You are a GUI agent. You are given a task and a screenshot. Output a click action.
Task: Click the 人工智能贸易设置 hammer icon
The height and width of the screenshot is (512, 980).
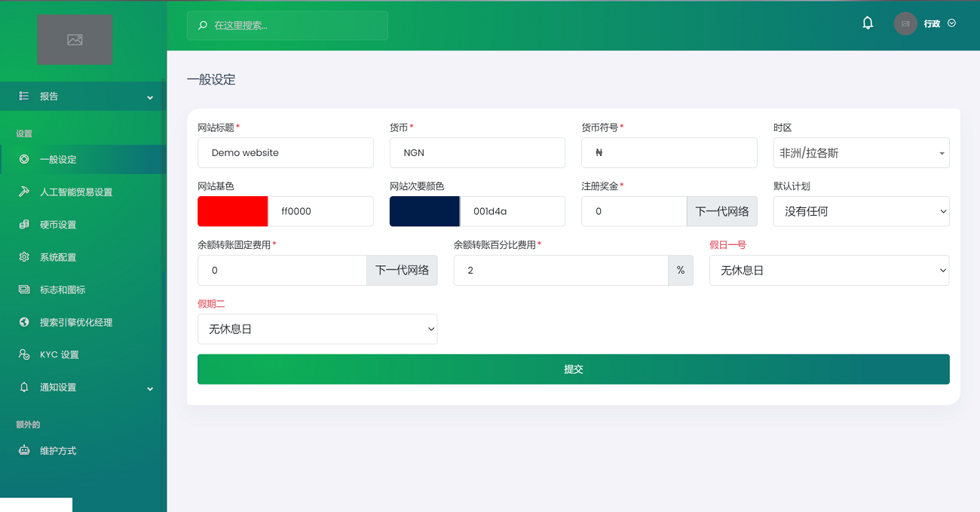24,192
